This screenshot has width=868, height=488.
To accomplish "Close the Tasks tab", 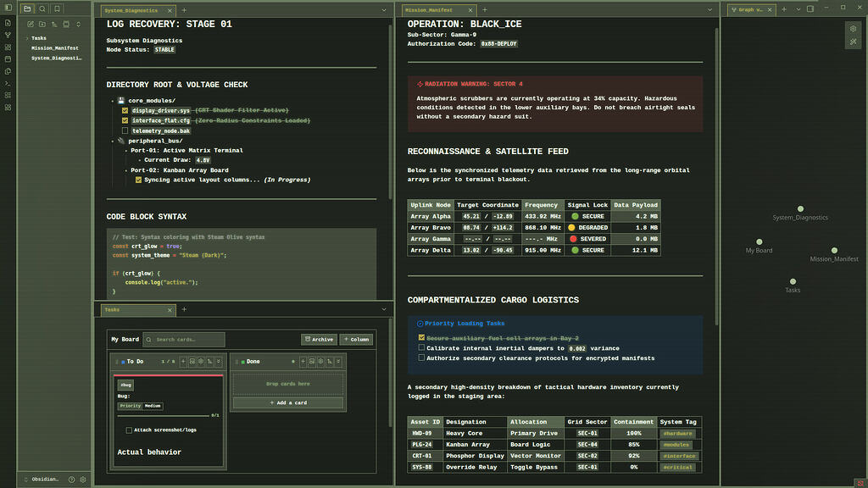I will [170, 310].
